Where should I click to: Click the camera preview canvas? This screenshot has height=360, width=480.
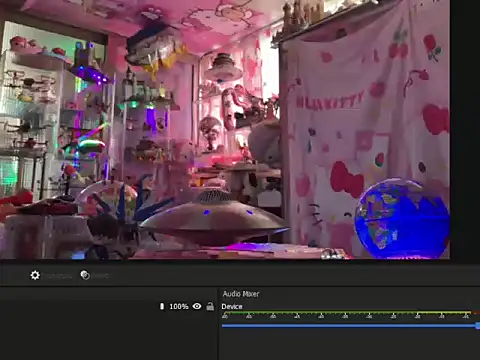[225, 129]
